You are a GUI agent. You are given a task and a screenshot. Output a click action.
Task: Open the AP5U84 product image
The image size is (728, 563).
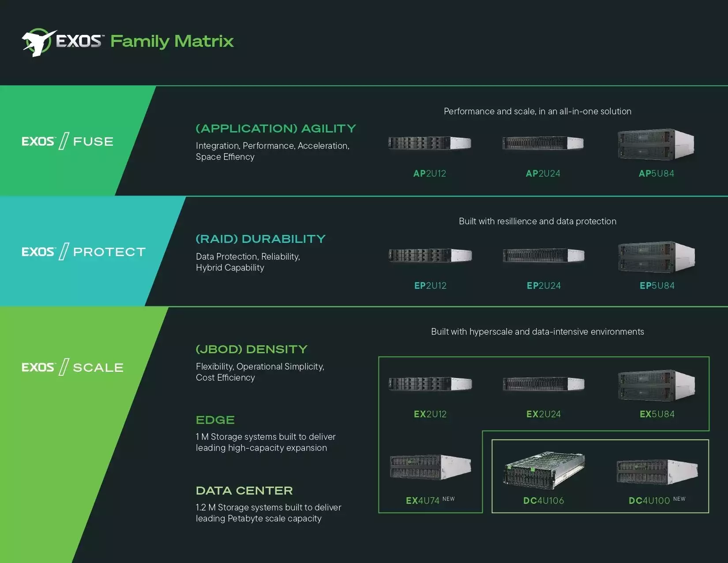(657, 144)
